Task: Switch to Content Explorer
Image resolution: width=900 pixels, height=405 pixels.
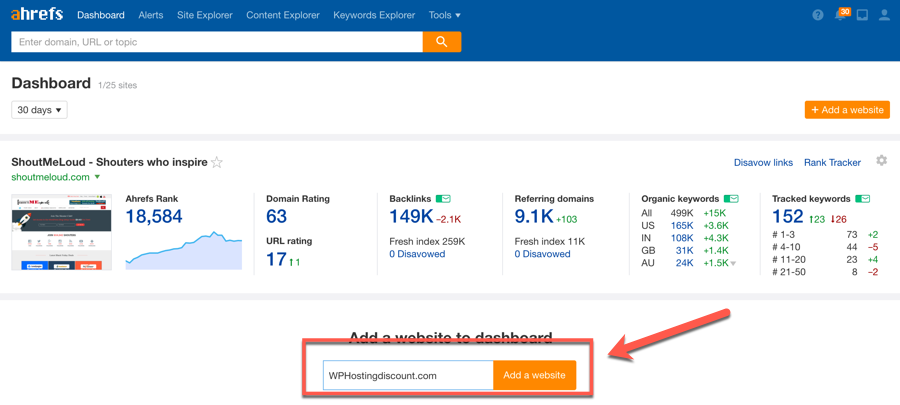Action: pos(283,15)
